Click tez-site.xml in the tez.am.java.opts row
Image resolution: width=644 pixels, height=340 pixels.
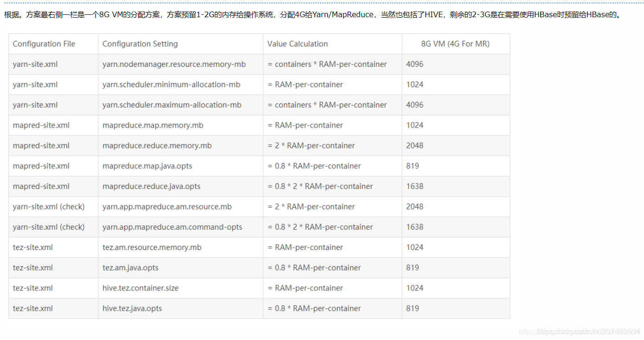pos(33,268)
